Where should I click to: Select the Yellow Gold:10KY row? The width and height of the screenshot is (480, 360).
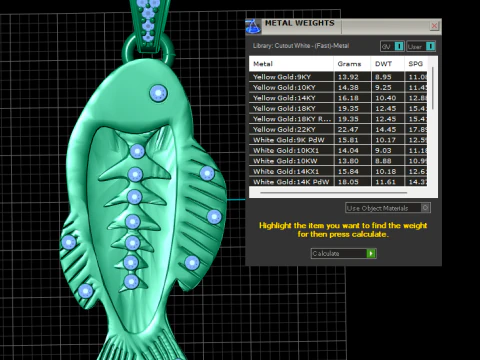(x=338, y=88)
